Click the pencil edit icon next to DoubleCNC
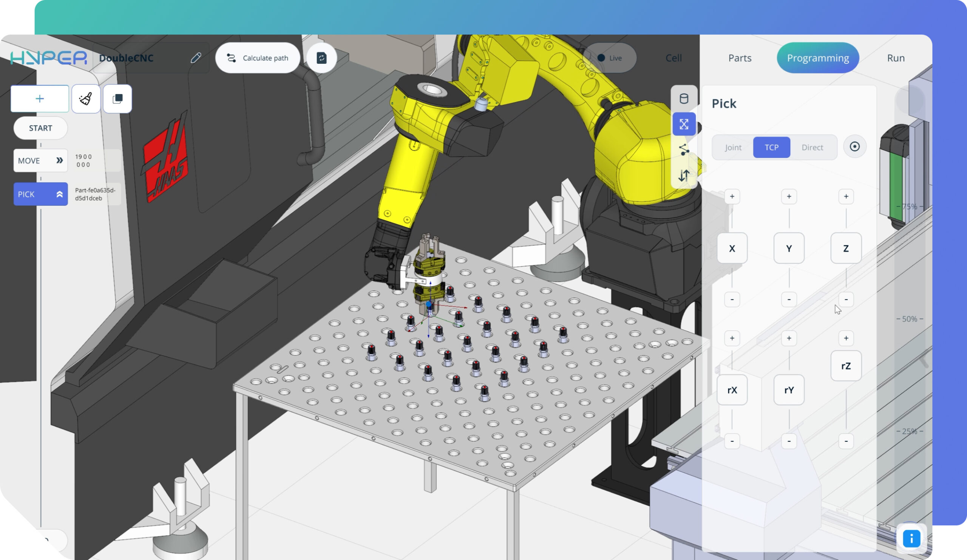 196,58
